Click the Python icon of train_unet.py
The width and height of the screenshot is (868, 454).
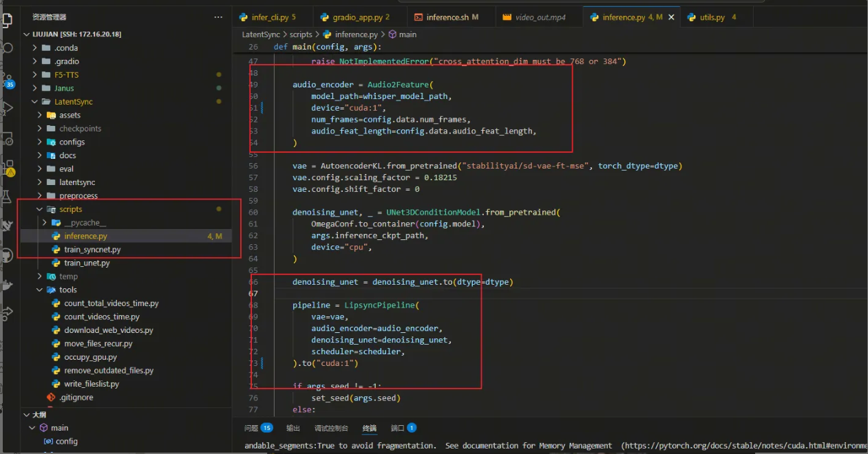[57, 263]
